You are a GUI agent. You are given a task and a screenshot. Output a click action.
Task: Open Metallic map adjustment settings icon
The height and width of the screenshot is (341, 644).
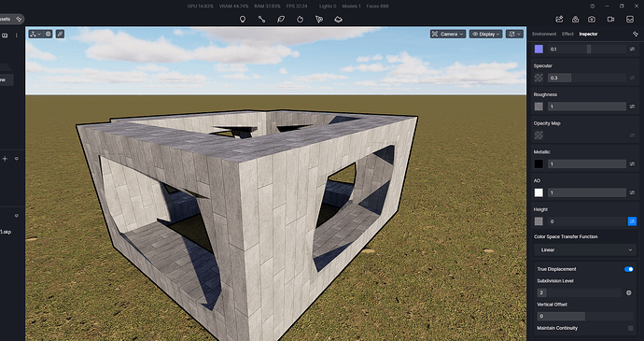pos(632,164)
